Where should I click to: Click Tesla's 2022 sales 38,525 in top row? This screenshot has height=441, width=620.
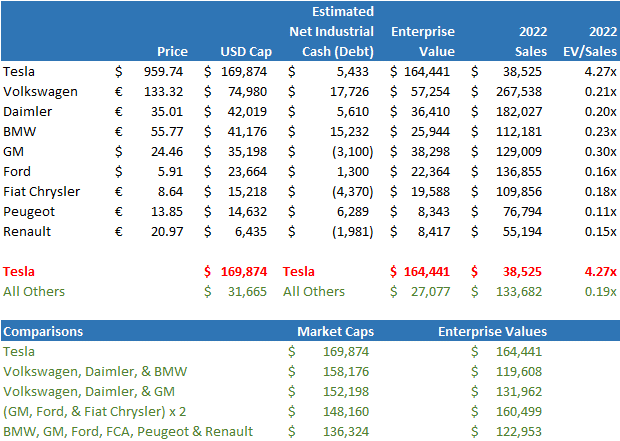click(522, 72)
